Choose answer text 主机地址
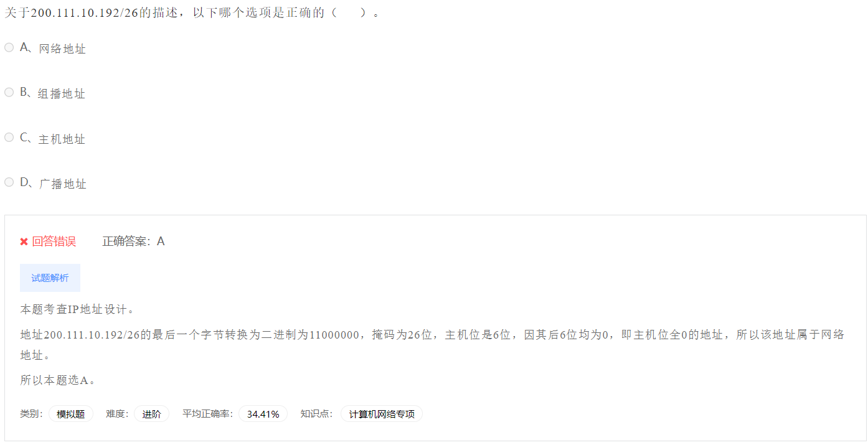 tap(62, 139)
